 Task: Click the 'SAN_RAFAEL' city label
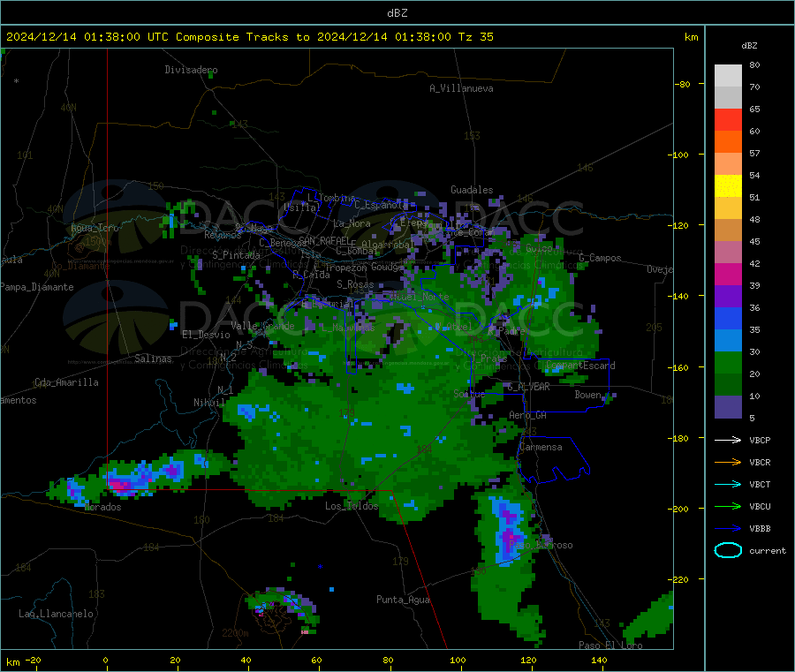pos(324,240)
